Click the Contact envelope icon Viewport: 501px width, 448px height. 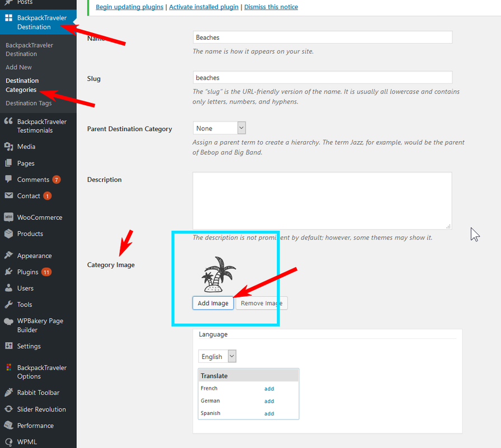click(8, 195)
